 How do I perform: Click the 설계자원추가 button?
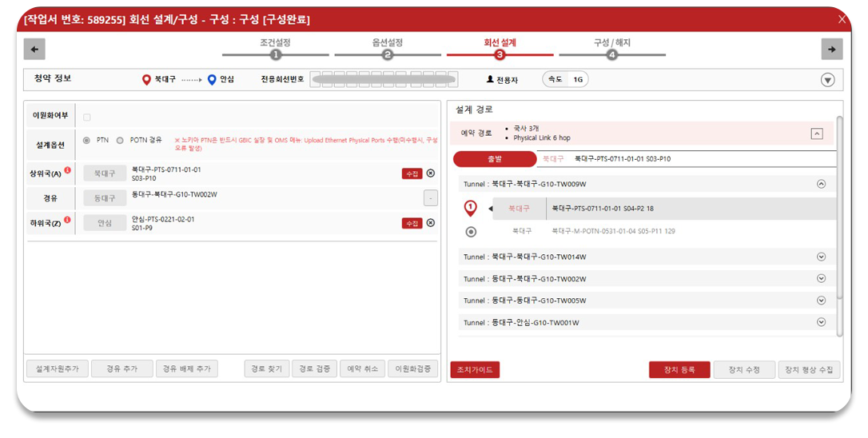[58, 368]
